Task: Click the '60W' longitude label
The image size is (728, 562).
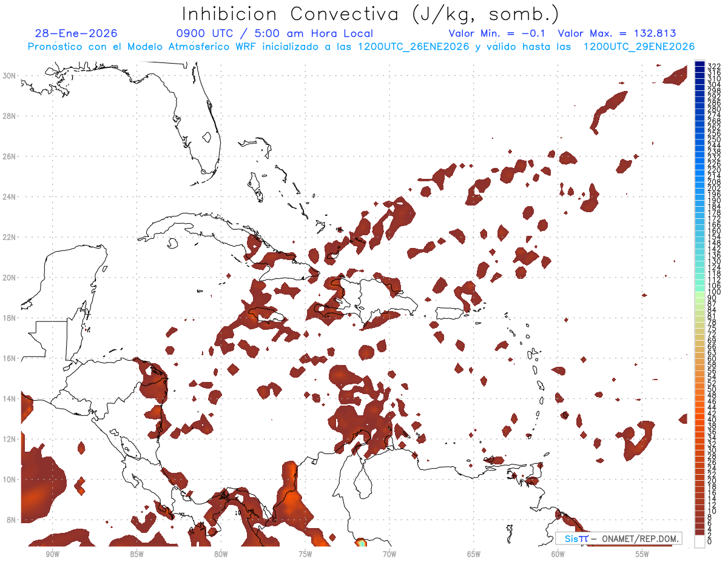Action: click(x=558, y=554)
